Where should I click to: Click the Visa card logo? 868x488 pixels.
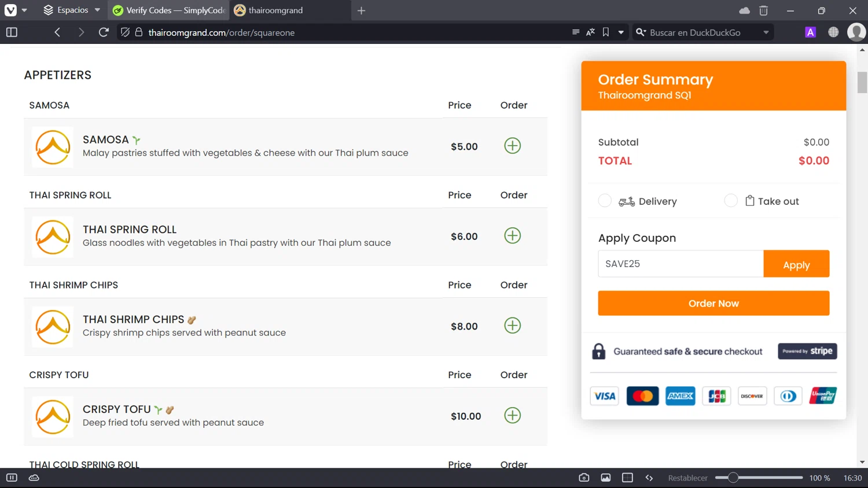(605, 396)
